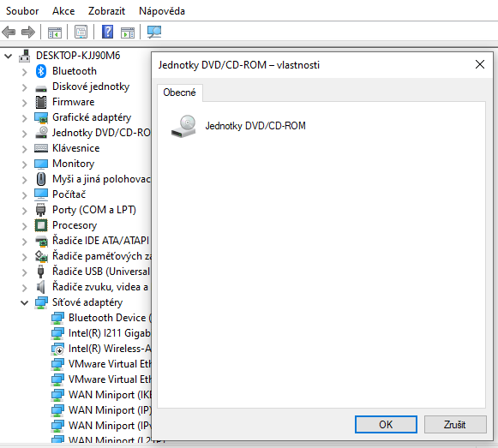Click the Řadiče paměťových icon

point(41,256)
